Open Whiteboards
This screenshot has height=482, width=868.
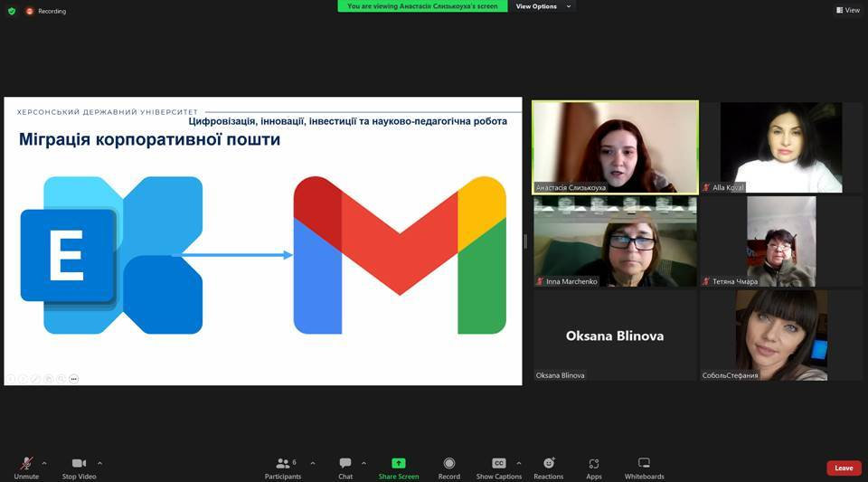pyautogui.click(x=645, y=468)
